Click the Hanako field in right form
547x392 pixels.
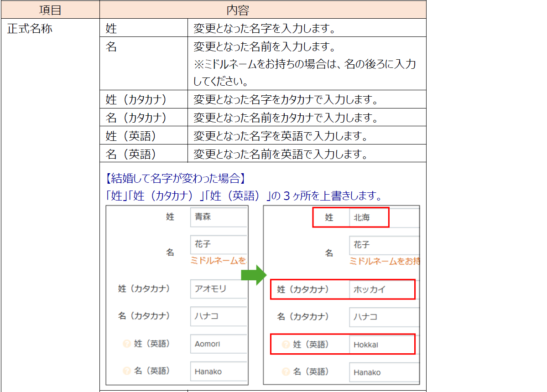click(384, 372)
